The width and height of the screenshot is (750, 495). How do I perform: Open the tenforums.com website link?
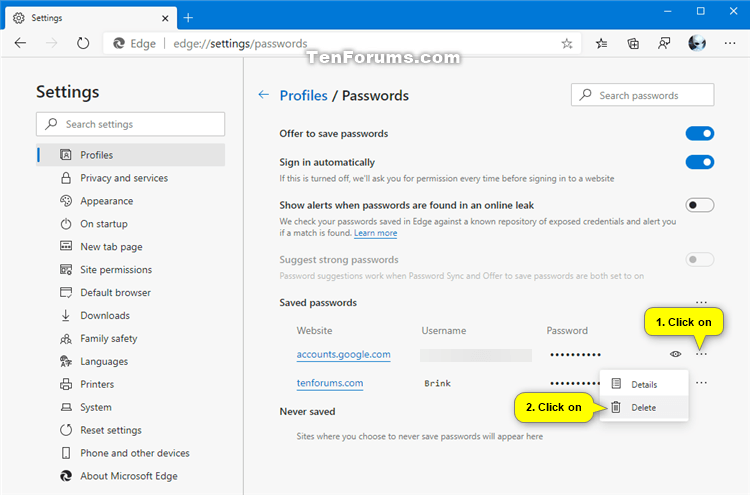point(329,383)
